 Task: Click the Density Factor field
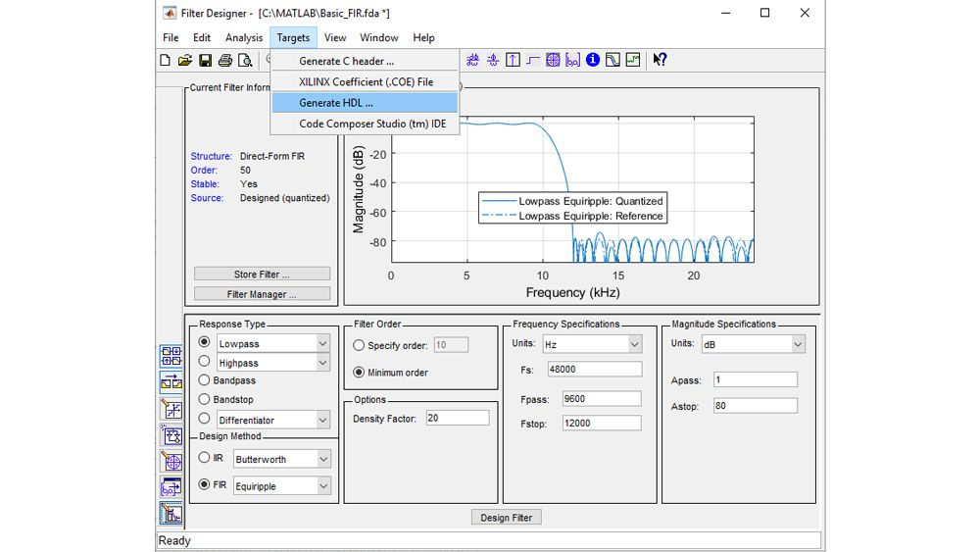coord(457,419)
